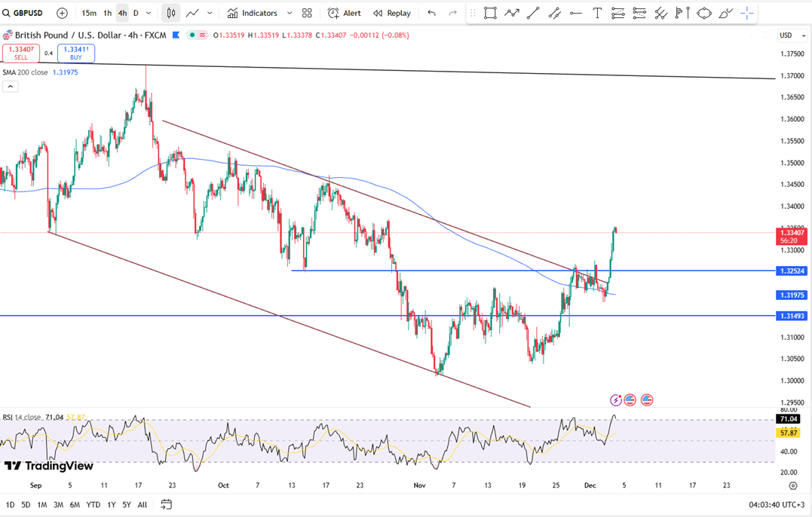Open the layout templates grid icon

click(x=307, y=13)
